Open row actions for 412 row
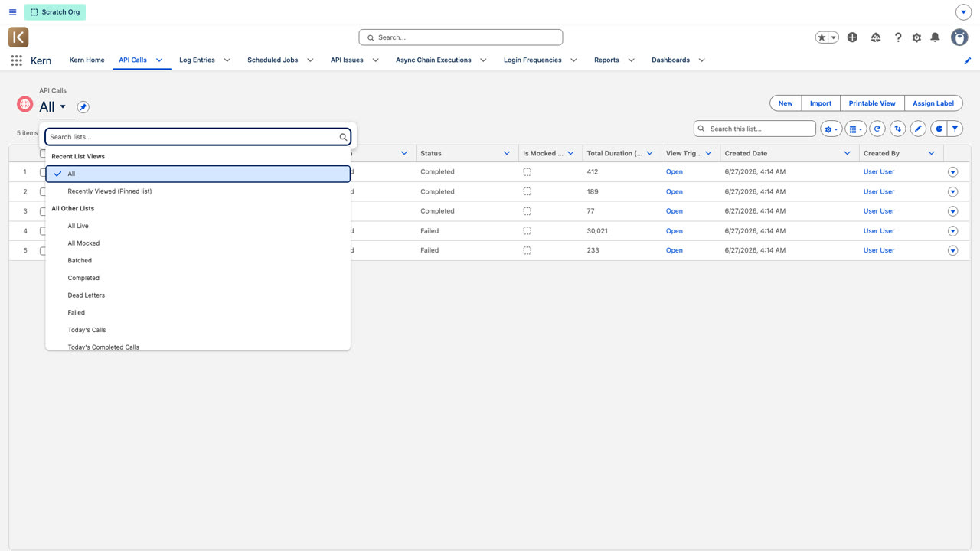 pyautogui.click(x=952, y=172)
